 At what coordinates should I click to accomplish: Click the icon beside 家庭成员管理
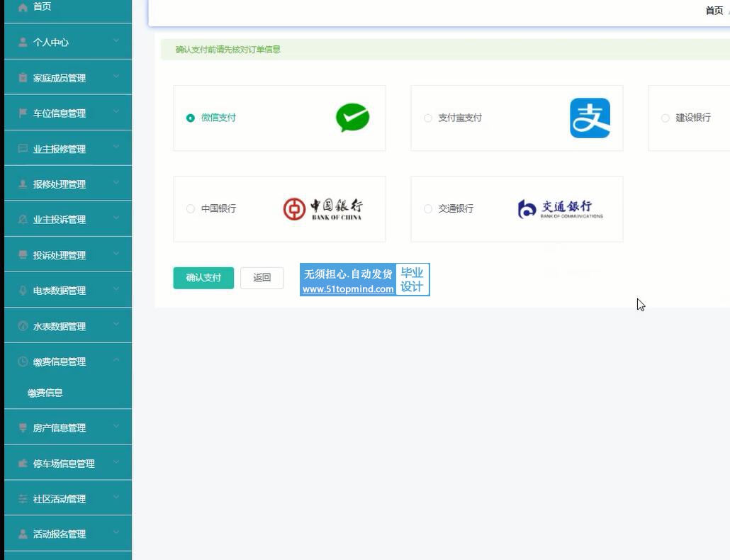(x=23, y=78)
